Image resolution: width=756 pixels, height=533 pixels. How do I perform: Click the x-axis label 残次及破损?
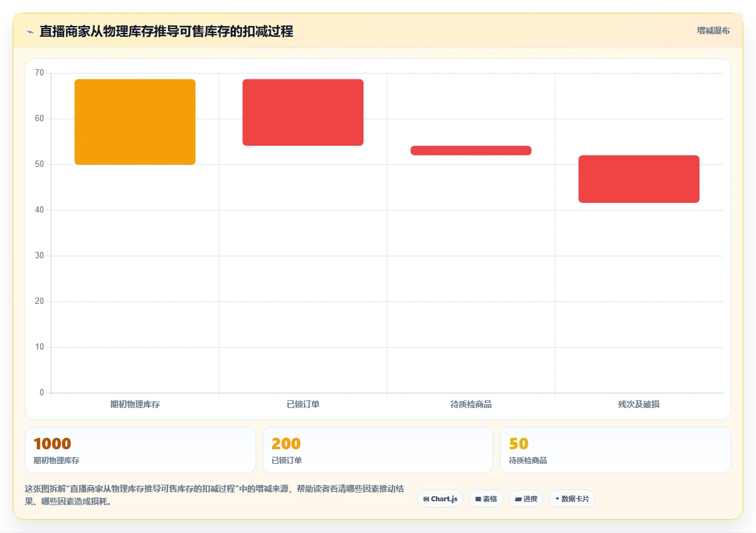(x=639, y=404)
